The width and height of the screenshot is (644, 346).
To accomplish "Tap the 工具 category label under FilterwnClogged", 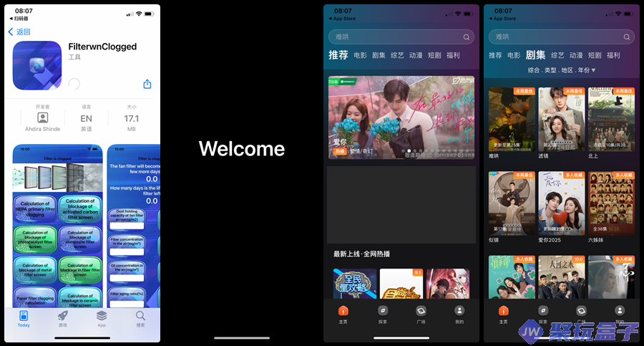I will point(74,57).
